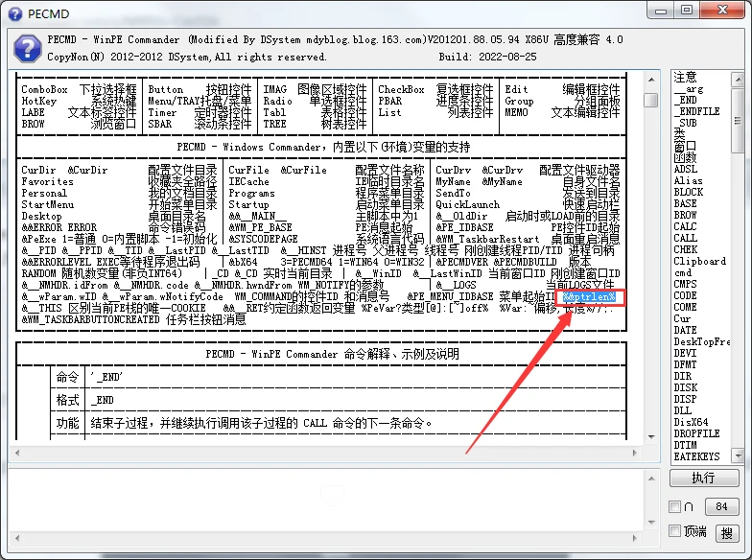The height and width of the screenshot is (560, 752).
Task: Click the help pane vertical scrollbar thumb
Action: pos(650,100)
